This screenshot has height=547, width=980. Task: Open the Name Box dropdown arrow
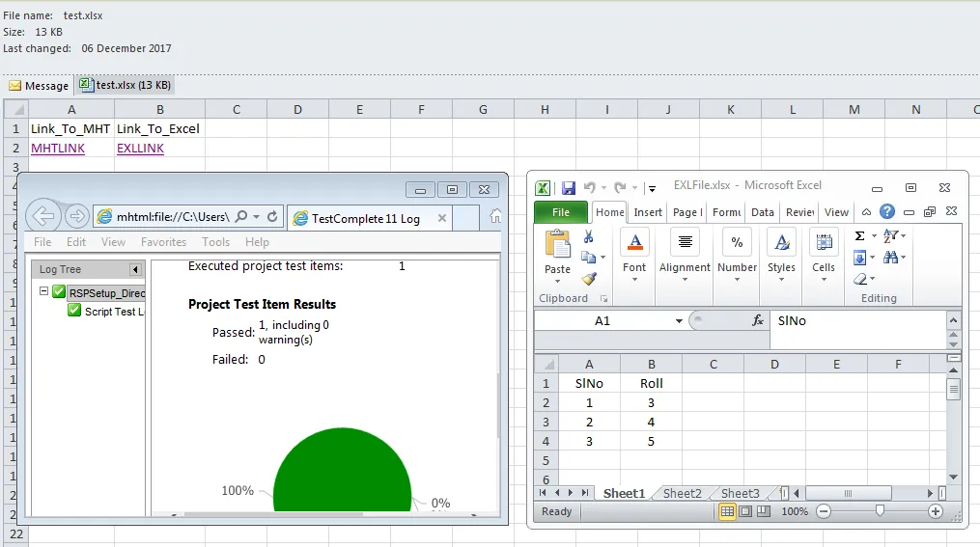[x=679, y=321]
